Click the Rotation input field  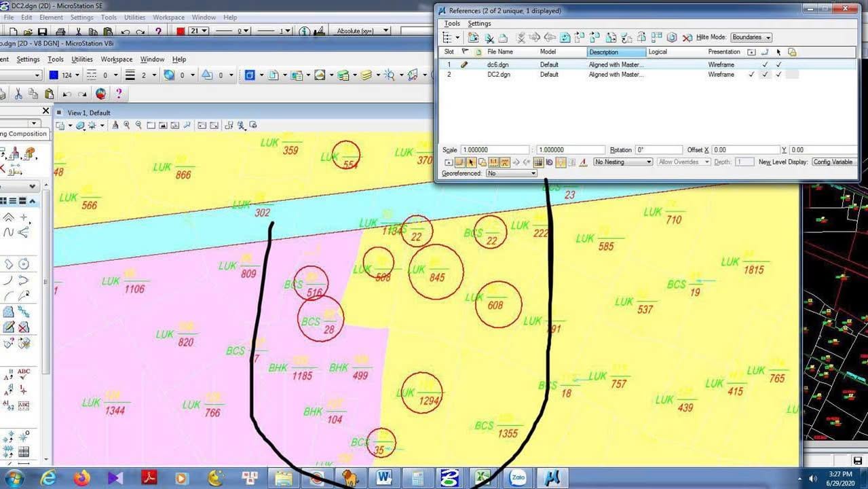tap(658, 150)
